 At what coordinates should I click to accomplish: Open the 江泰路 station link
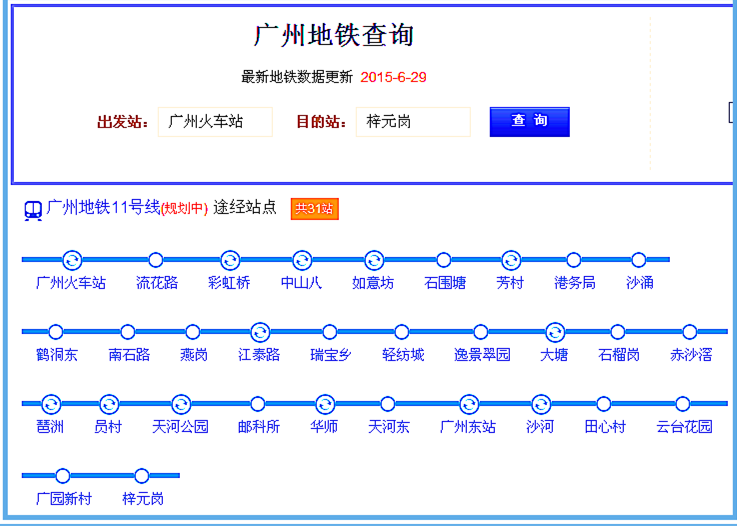pyautogui.click(x=259, y=355)
